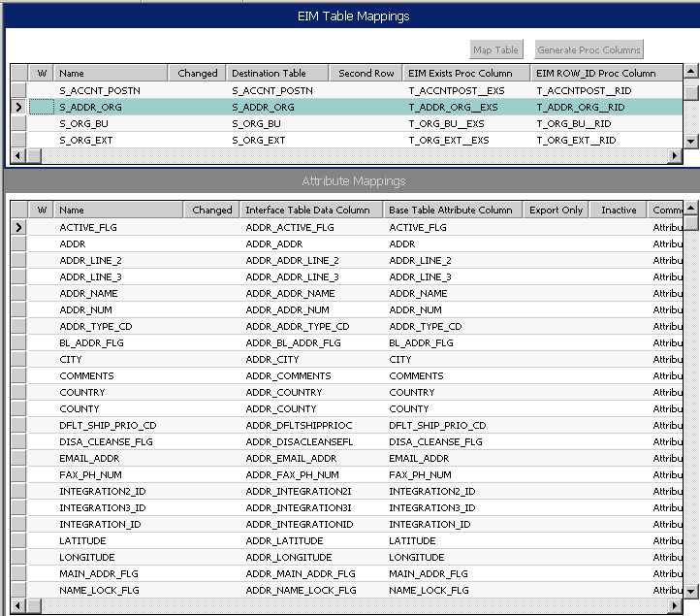Click Changed header in EIM Table Mappings

point(197,73)
